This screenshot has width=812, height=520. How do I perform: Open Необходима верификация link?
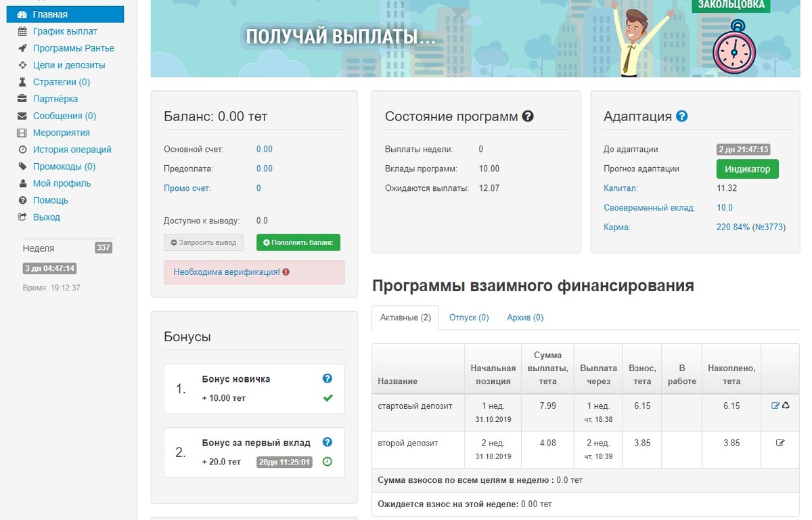227,272
